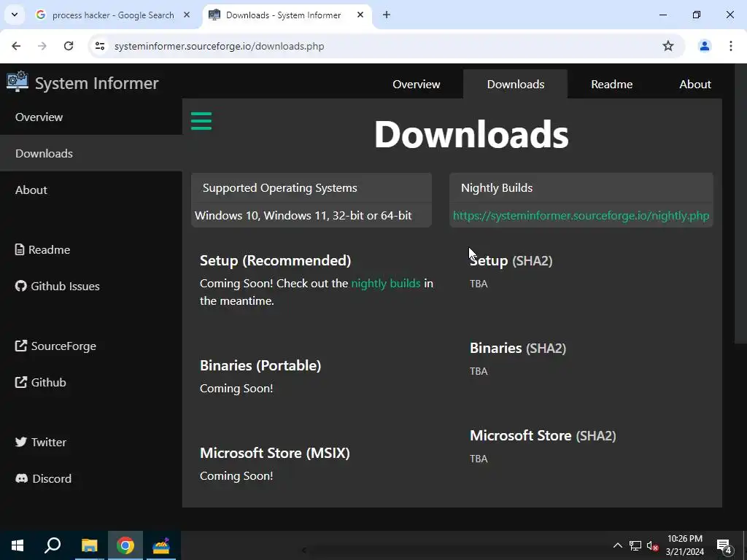Screen dimensions: 747x560
Task: Follow the nightly.php URL link
Action: click(x=581, y=215)
